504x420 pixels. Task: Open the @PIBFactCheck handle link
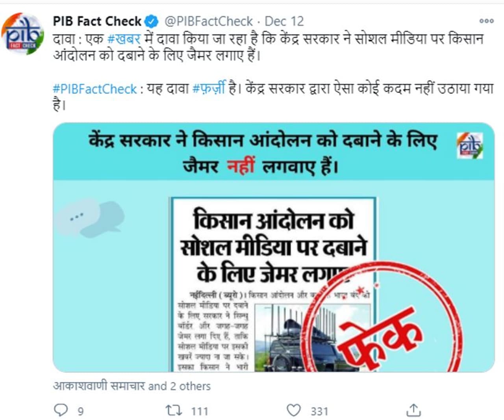coord(208,21)
